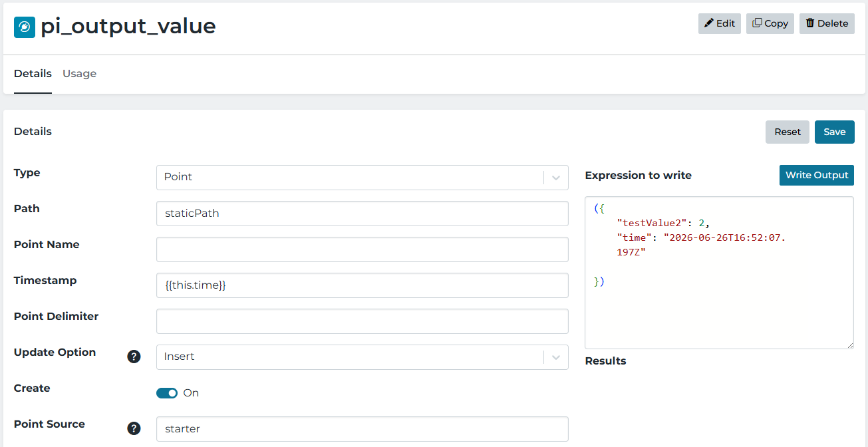868x447 pixels.
Task: Click the Edit button
Action: [x=719, y=23]
